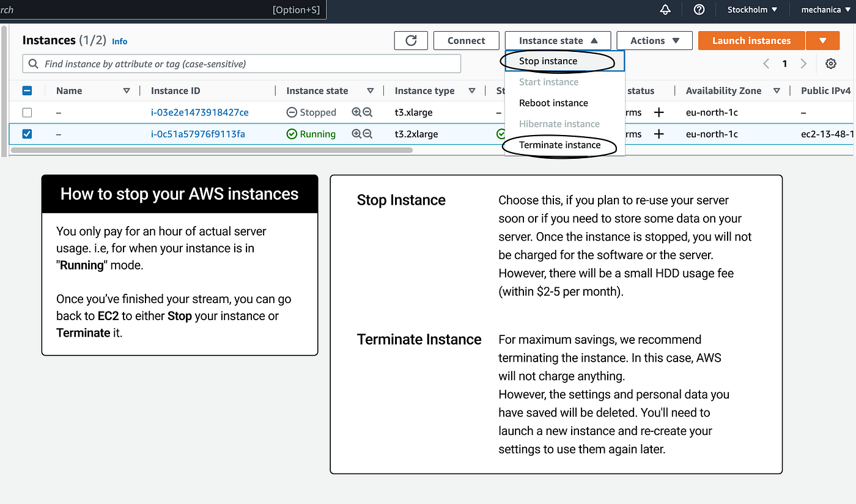Image resolution: width=856 pixels, height=504 pixels.
Task: Zoom out filter for Running state
Action: point(367,134)
